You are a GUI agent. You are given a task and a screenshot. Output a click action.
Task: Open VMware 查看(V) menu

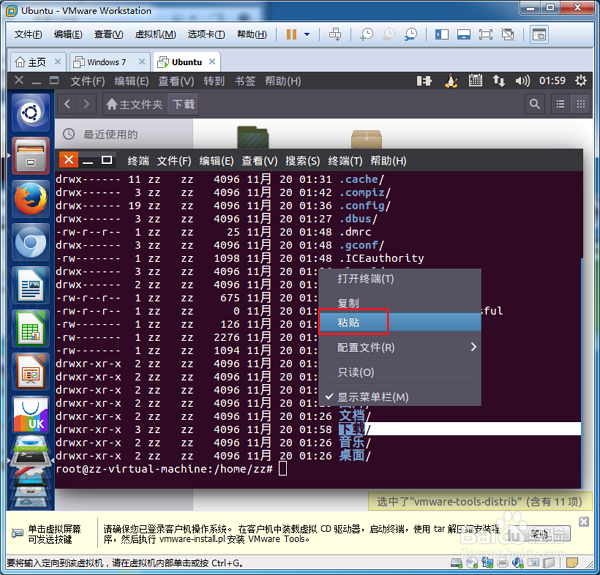click(109, 34)
